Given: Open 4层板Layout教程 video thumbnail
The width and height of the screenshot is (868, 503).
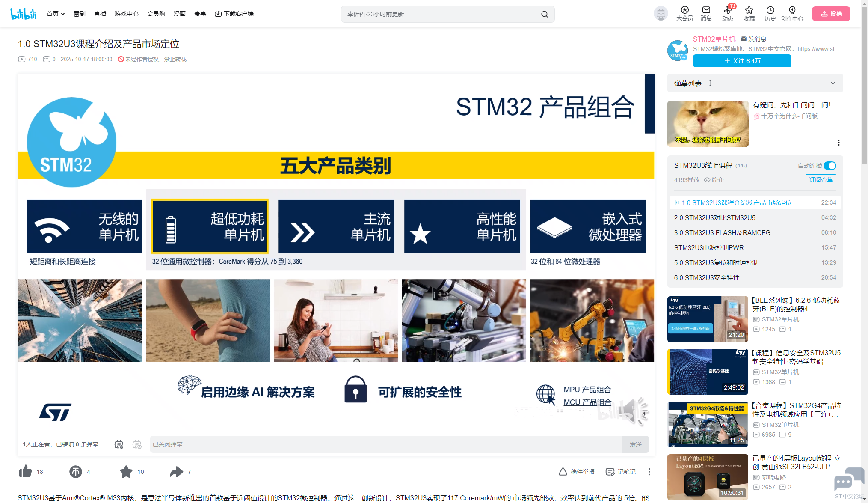Looking at the screenshot, I should click(x=708, y=477).
